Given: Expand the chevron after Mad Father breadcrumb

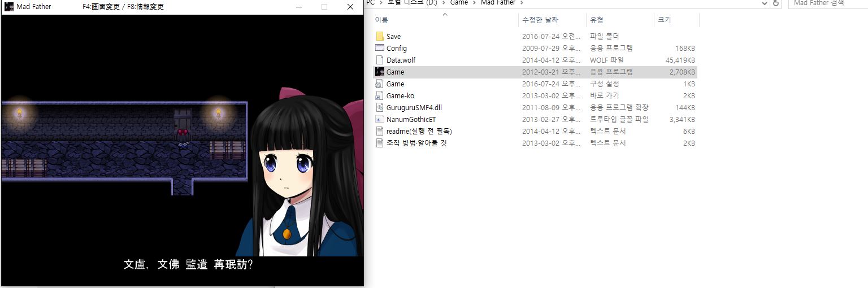Looking at the screenshot, I should 522,3.
